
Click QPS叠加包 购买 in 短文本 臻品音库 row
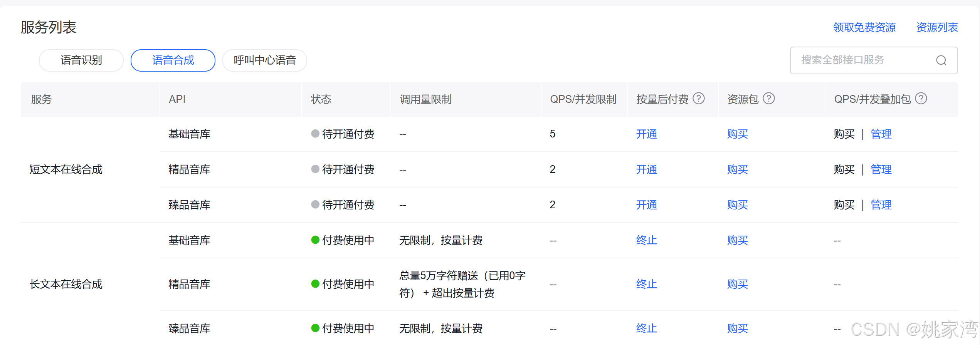844,205
